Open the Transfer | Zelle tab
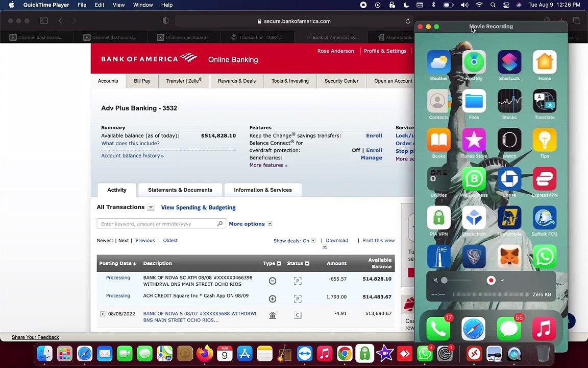588x368 pixels. pyautogui.click(x=184, y=81)
